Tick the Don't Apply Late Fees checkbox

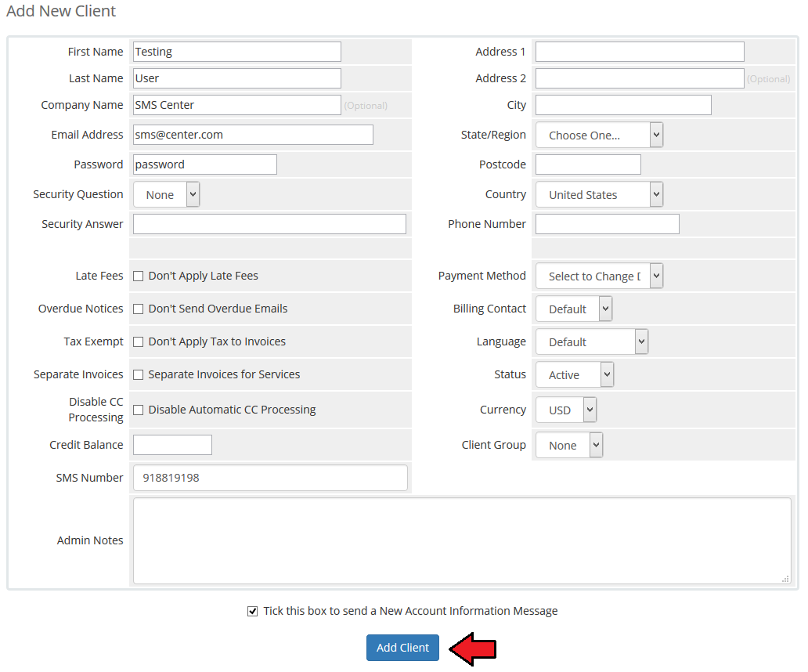click(138, 276)
